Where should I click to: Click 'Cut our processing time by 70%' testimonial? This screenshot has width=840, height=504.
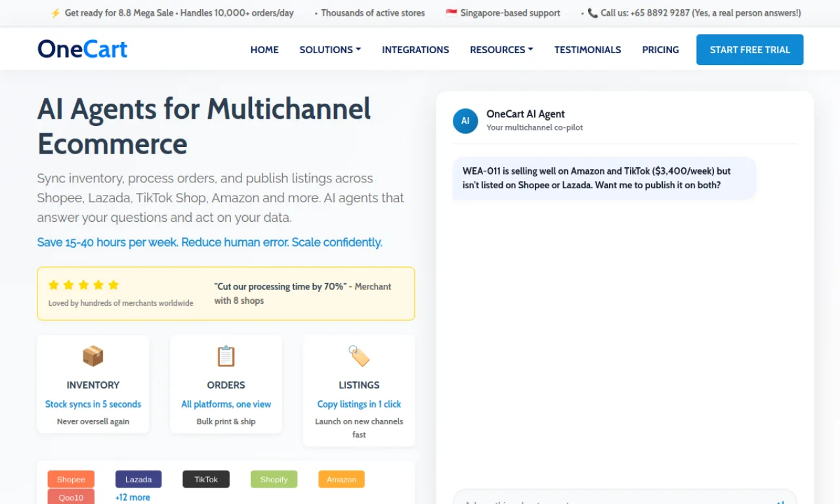[x=280, y=287]
